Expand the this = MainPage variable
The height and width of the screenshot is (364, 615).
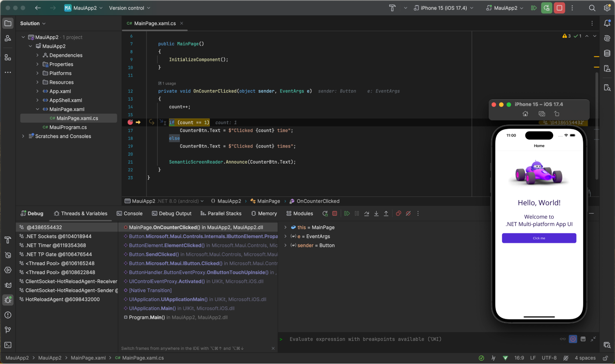(286, 227)
